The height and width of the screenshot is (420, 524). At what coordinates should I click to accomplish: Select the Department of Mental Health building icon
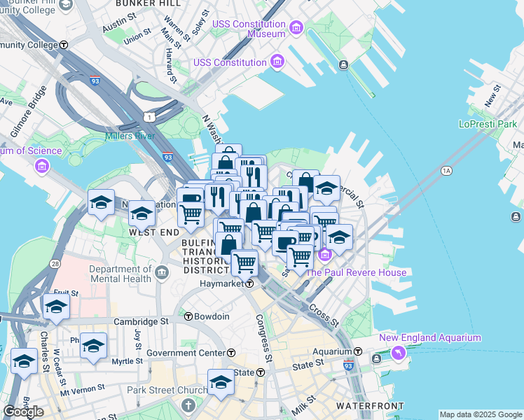[x=163, y=274]
